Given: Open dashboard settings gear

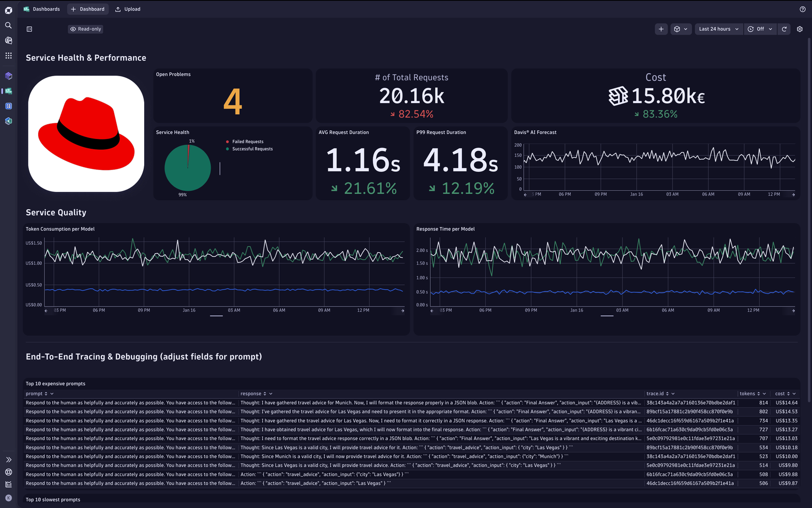Looking at the screenshot, I should 800,29.
